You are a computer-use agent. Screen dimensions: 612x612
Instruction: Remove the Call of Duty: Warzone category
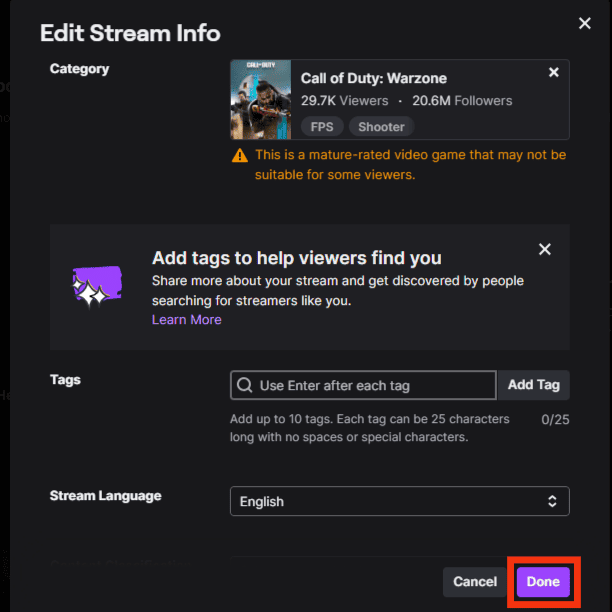coord(553,72)
